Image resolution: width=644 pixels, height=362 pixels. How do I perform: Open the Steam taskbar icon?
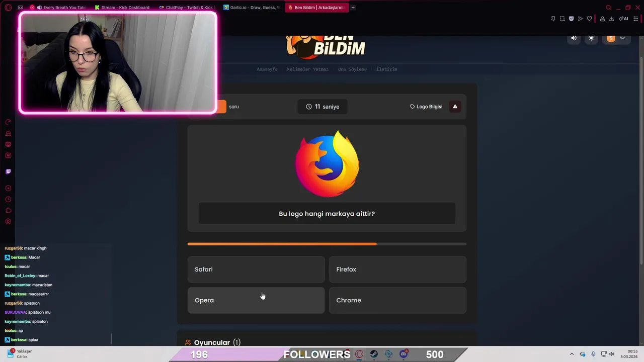coord(374,354)
